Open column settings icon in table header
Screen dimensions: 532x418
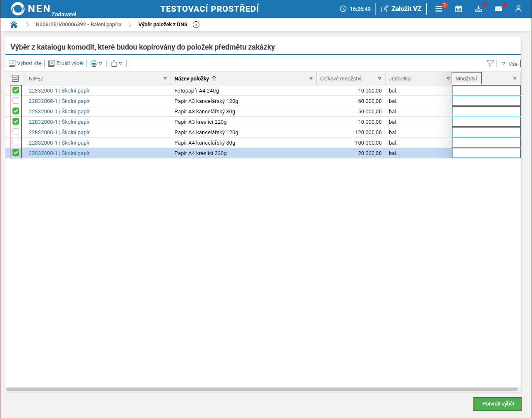(15, 78)
